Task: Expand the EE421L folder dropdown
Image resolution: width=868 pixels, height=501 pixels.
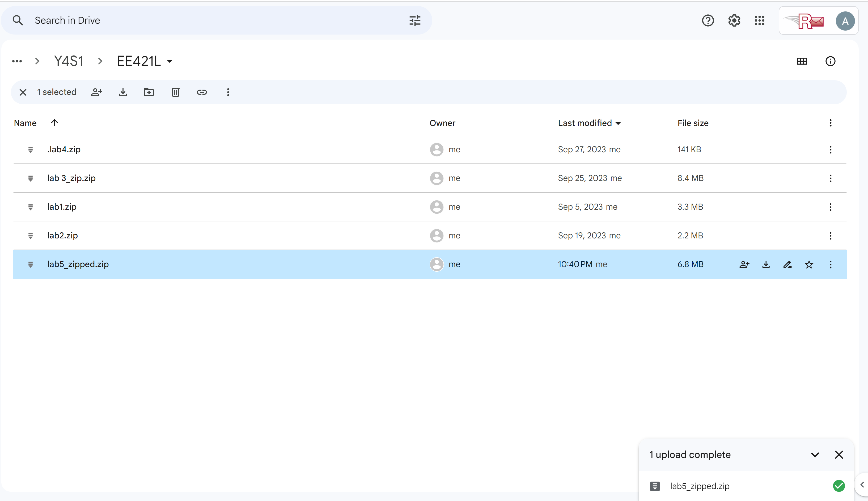Action: pyautogui.click(x=170, y=62)
